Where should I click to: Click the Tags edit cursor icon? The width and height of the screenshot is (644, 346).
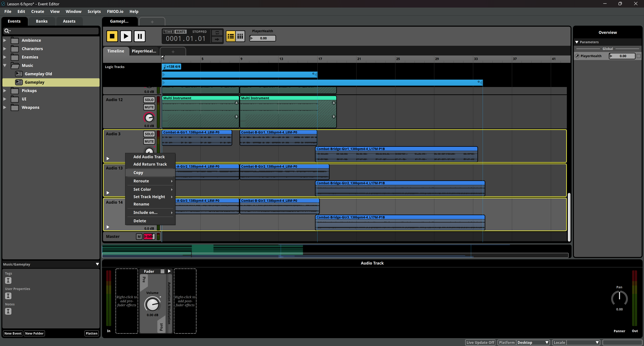[8, 280]
